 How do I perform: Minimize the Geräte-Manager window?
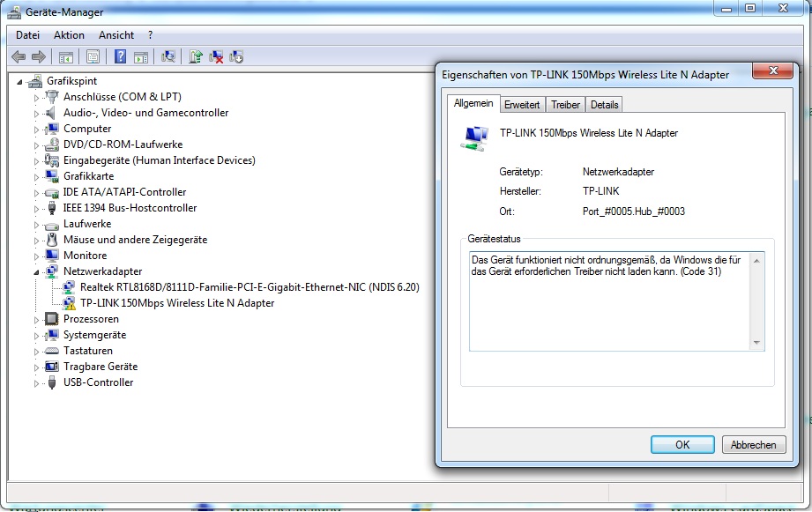point(726,8)
